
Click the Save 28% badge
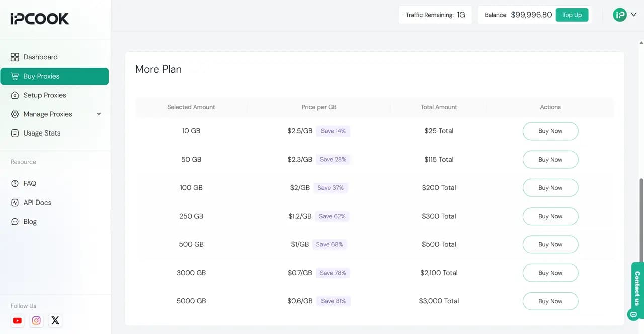(333, 159)
